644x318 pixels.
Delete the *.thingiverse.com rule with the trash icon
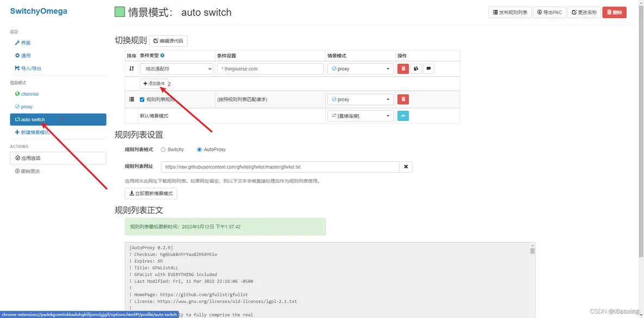coord(403,69)
